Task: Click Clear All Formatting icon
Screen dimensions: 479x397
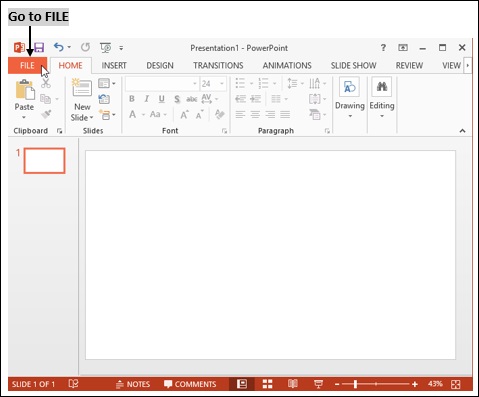Action: [219, 114]
